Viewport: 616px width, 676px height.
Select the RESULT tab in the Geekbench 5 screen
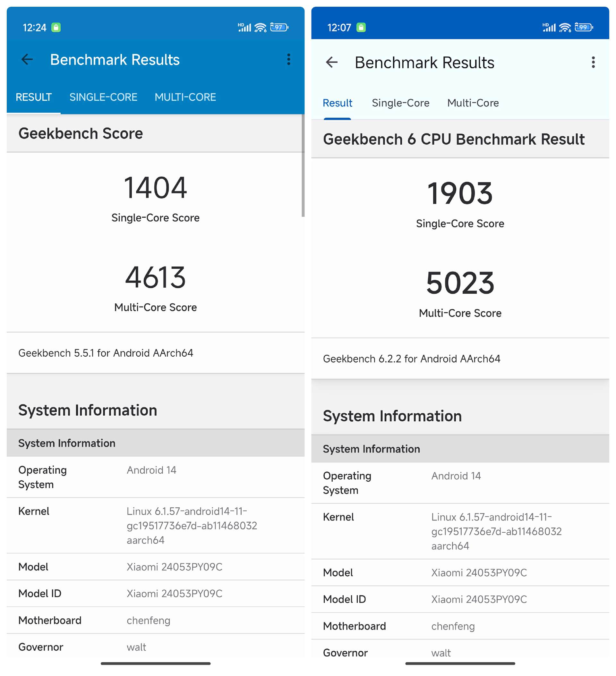(34, 97)
